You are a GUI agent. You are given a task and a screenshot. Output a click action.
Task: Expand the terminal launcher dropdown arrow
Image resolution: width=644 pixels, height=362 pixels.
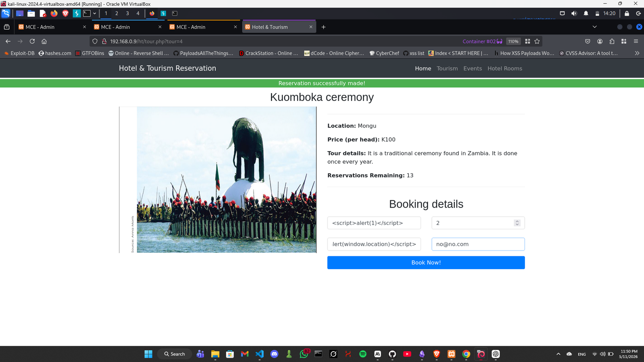[95, 13]
